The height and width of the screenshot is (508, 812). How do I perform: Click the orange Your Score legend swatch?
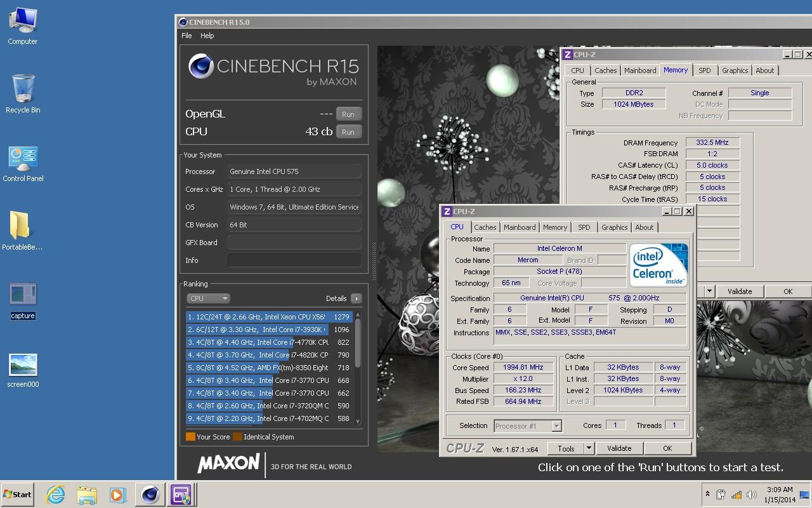point(190,437)
